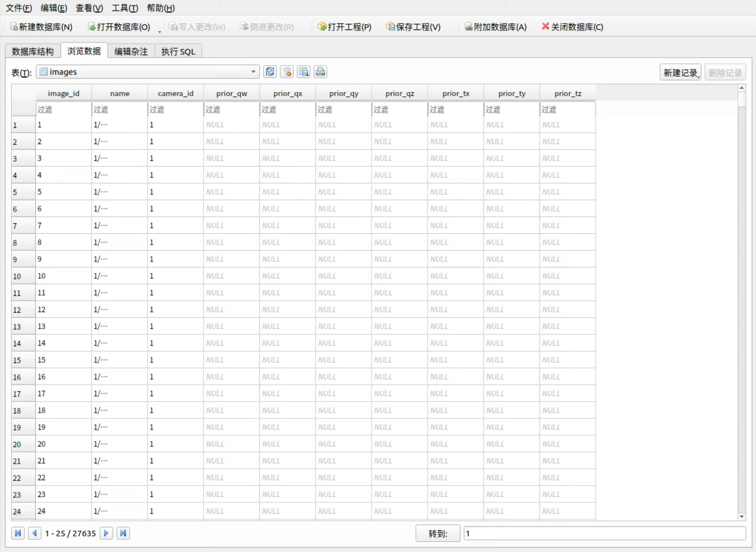
Task: Go to last page of records
Action: [123, 533]
